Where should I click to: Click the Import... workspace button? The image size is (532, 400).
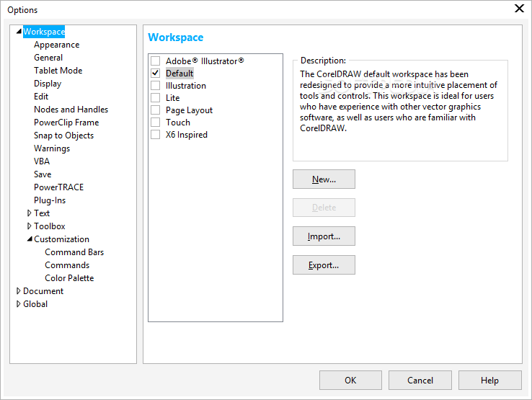324,236
